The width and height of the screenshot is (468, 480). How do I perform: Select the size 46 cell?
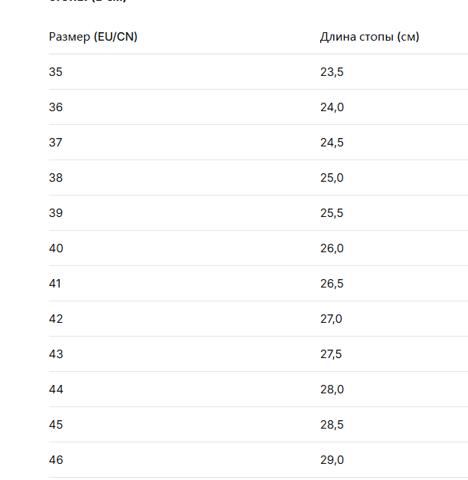[x=56, y=460]
